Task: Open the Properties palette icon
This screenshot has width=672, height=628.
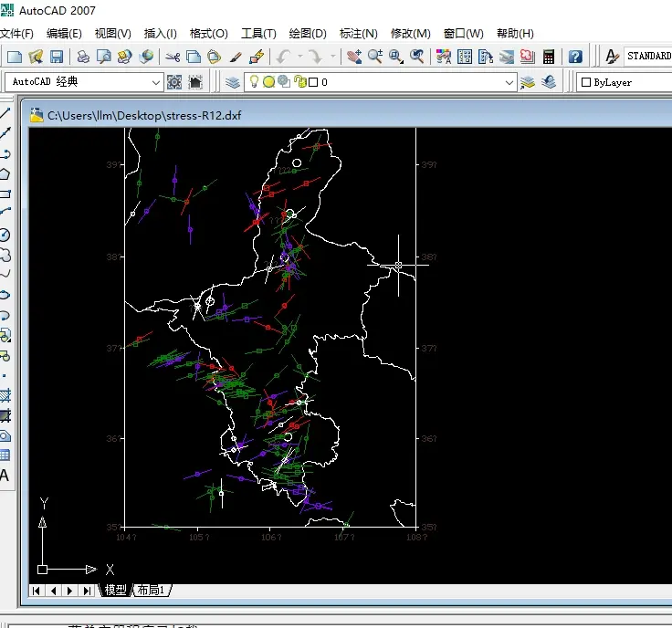Action: click(444, 56)
